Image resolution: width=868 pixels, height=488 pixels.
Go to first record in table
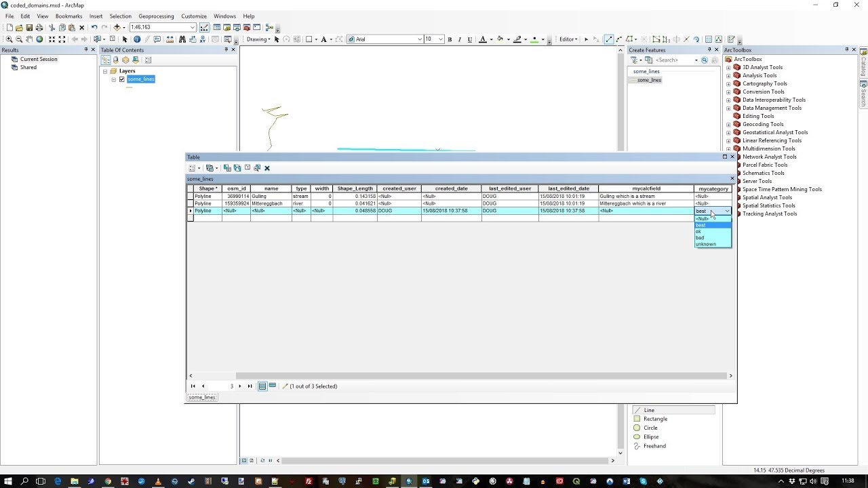[193, 386]
